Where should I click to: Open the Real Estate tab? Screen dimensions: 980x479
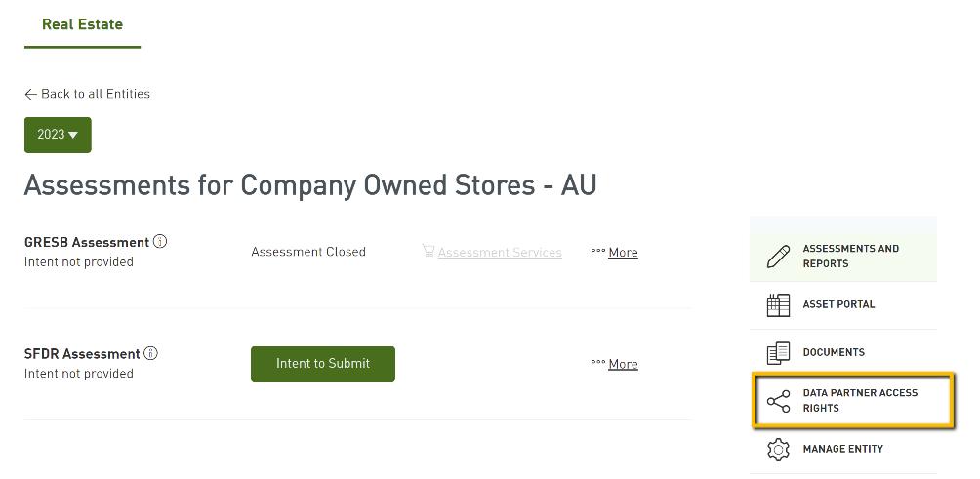point(83,24)
